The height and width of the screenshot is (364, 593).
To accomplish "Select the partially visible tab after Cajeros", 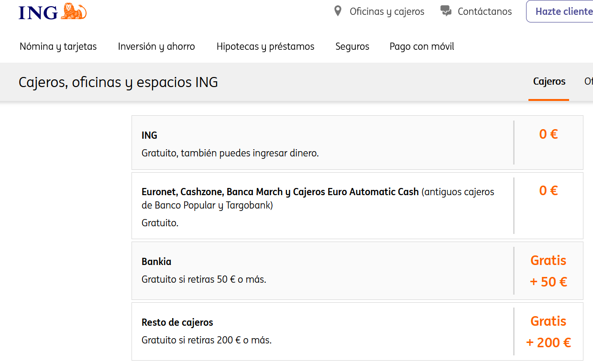I will (x=588, y=82).
